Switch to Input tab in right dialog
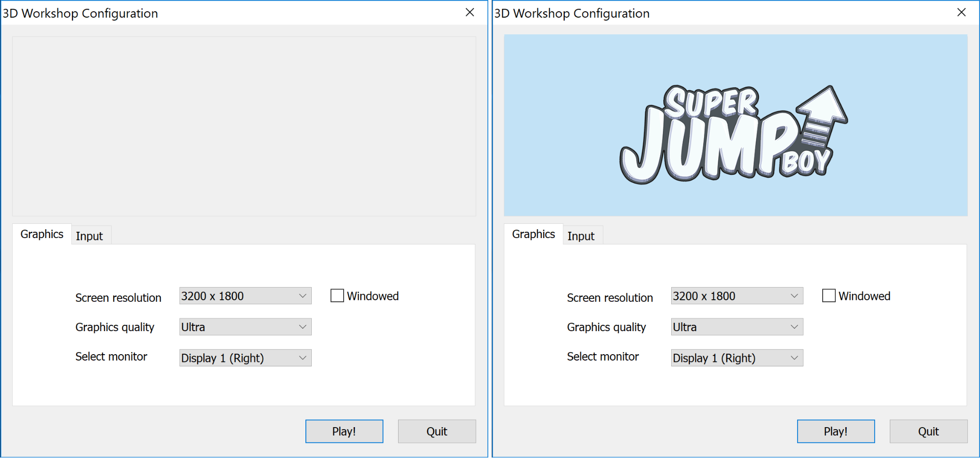This screenshot has width=980, height=458. click(x=581, y=236)
